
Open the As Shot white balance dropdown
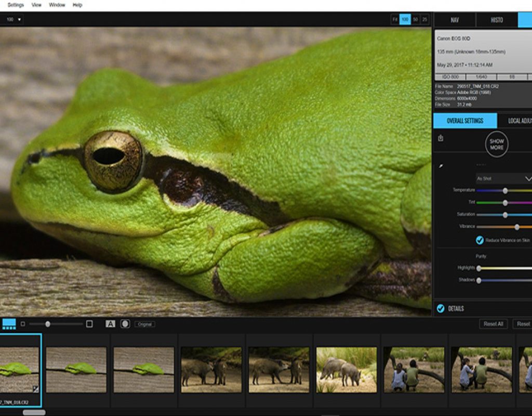point(503,179)
